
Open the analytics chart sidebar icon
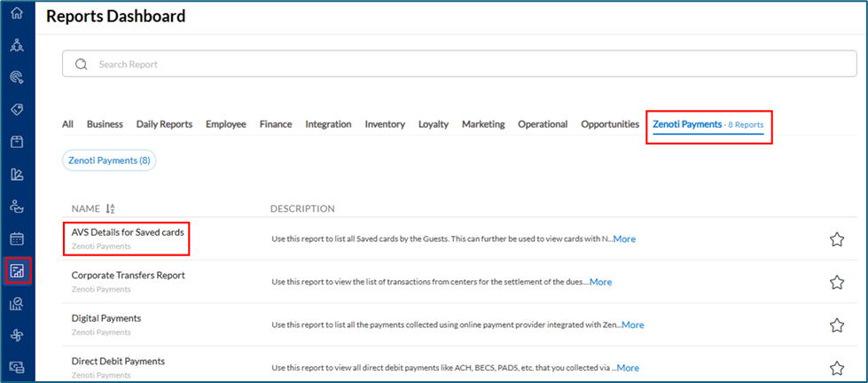coord(17,302)
